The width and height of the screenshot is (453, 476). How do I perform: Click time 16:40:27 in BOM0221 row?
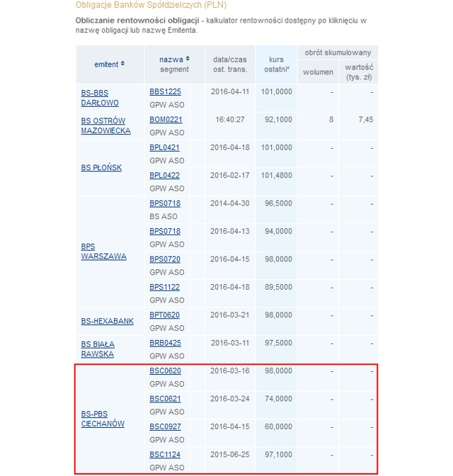click(x=230, y=120)
